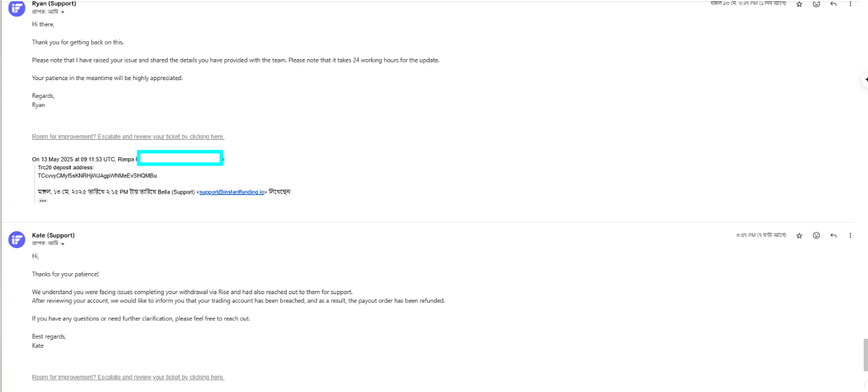Add emoji reaction to Kate's message
Screen dimensions: 868x392
[816, 235]
